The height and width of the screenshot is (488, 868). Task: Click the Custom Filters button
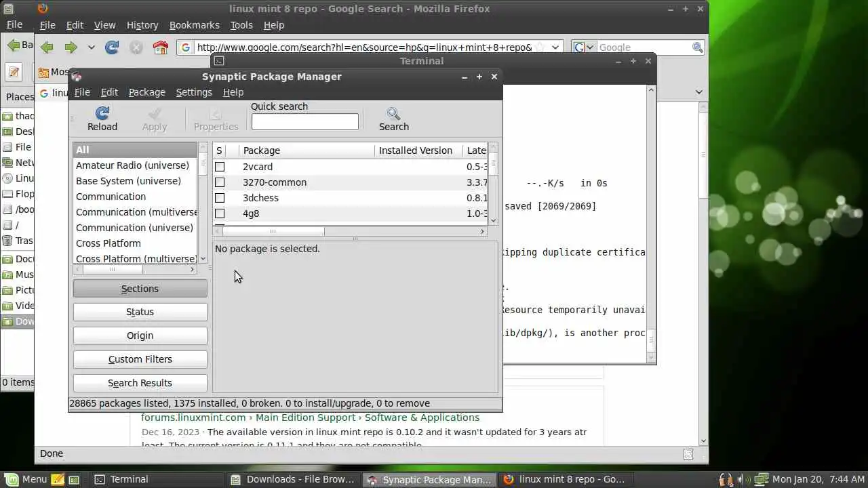tap(140, 359)
